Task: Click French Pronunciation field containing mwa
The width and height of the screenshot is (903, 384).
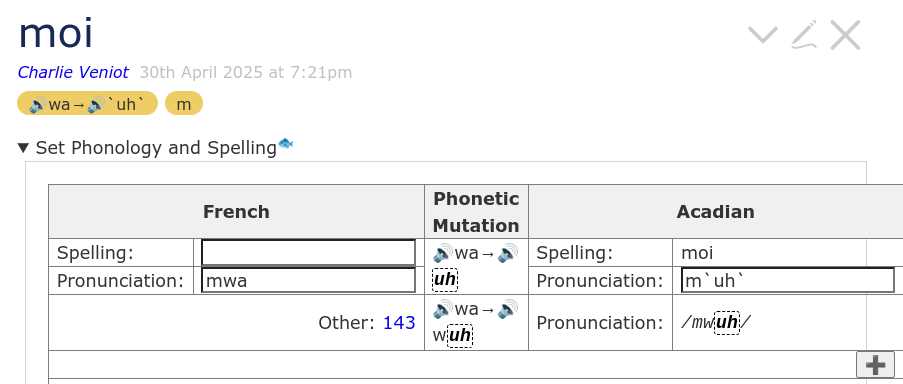Action: point(308,280)
